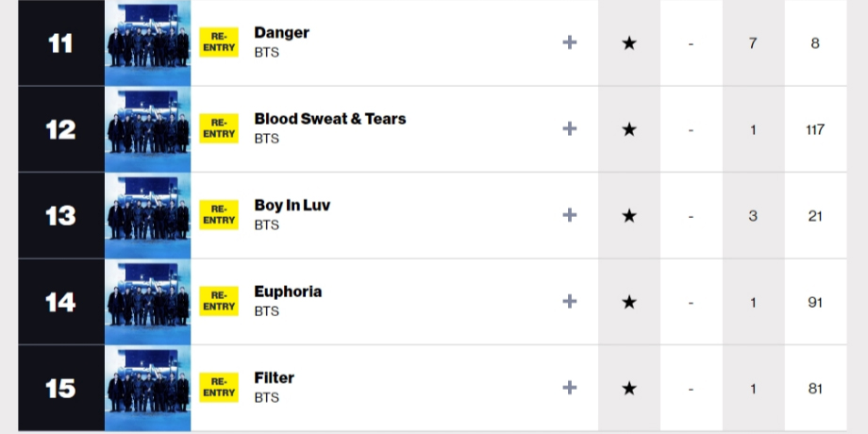Click the RE-ENTRY badge for Boy In Luv

[219, 215]
